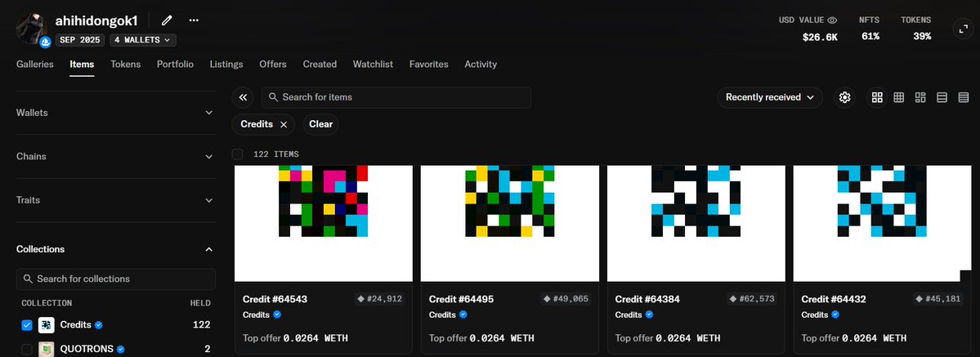The width and height of the screenshot is (980, 357).
Task: Switch to large grid view
Action: coord(877,97)
